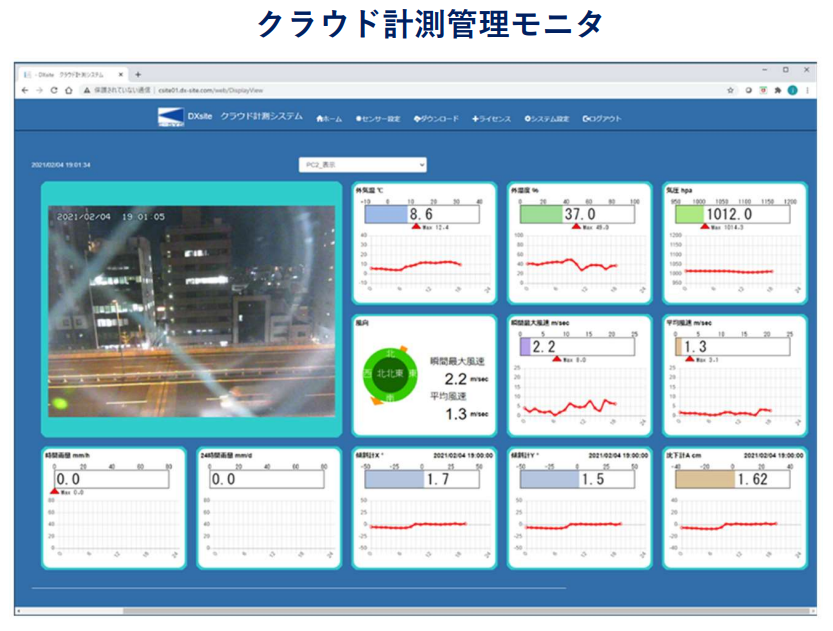Click the DXsite クラウド計測システム site title
This screenshot has width=833, height=631.
pos(245,116)
